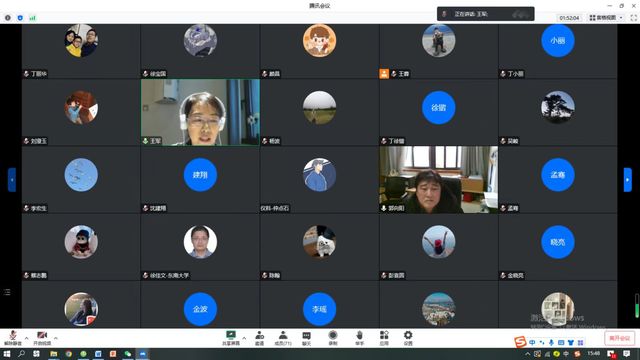The image size is (640, 360).
Task: Expand the share screen options arrow
Action: point(244,338)
